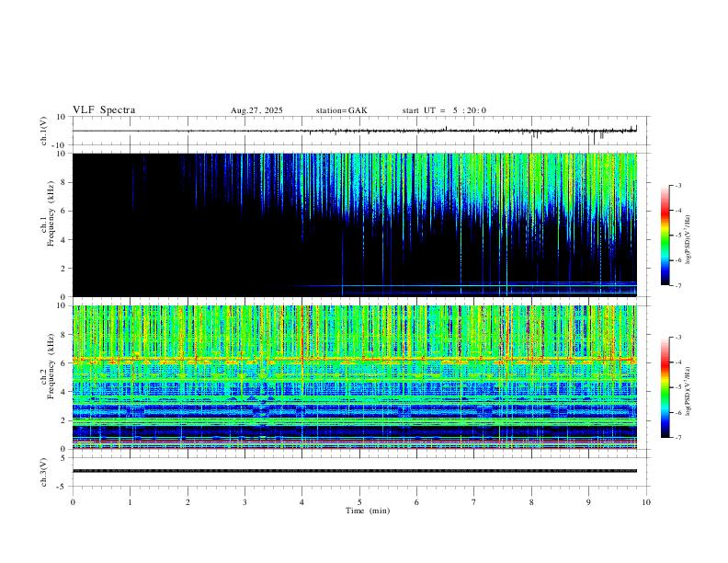Click the "ch.3(V)" axis label
This screenshot has width=728, height=563.
[44, 472]
